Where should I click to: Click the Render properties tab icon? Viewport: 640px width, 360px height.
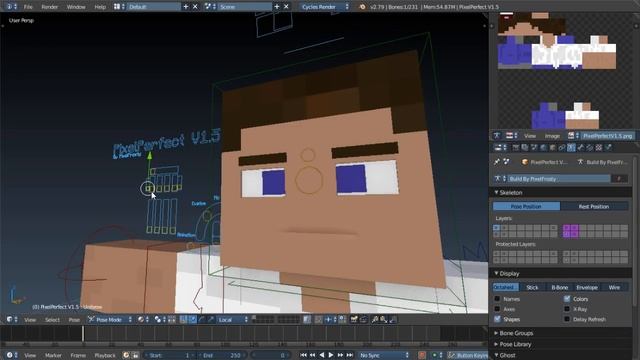click(516, 148)
